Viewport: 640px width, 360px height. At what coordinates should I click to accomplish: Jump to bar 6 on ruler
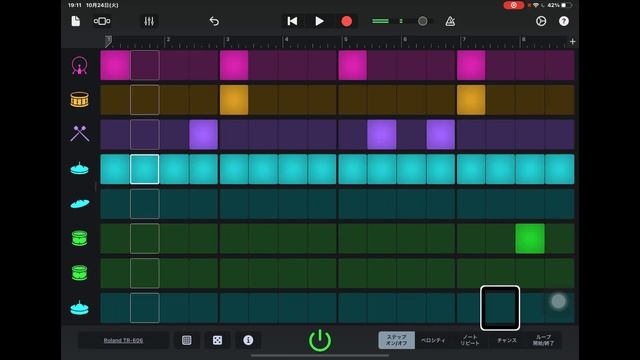[404, 40]
